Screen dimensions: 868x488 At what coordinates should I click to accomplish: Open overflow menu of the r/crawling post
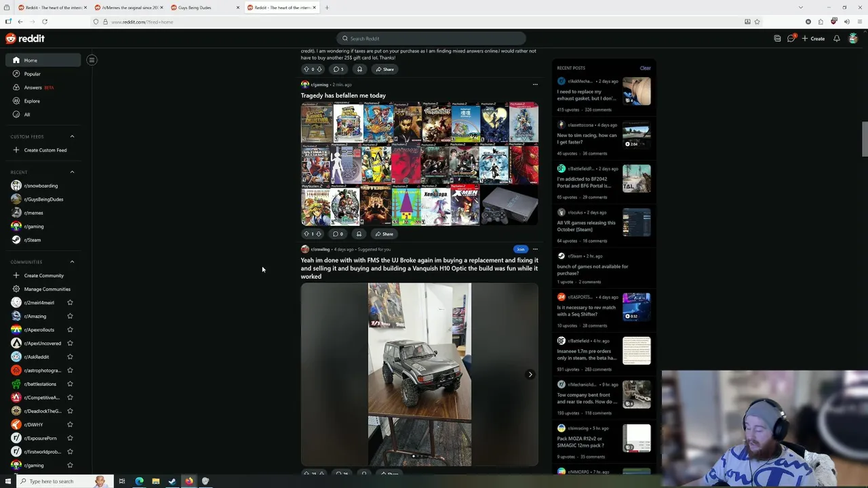535,249
